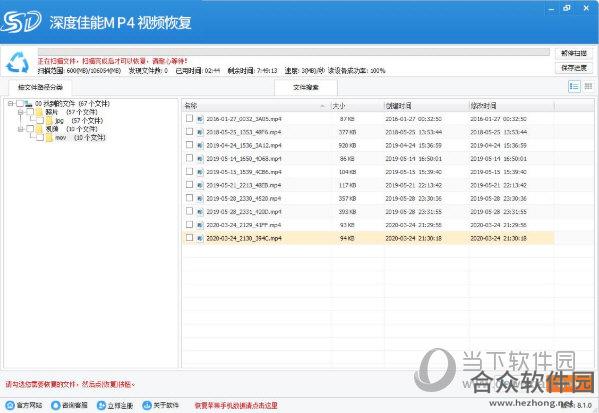599x413 pixels.
Task: Select the mov (10 个文件) tree item
Action: click(x=80, y=138)
